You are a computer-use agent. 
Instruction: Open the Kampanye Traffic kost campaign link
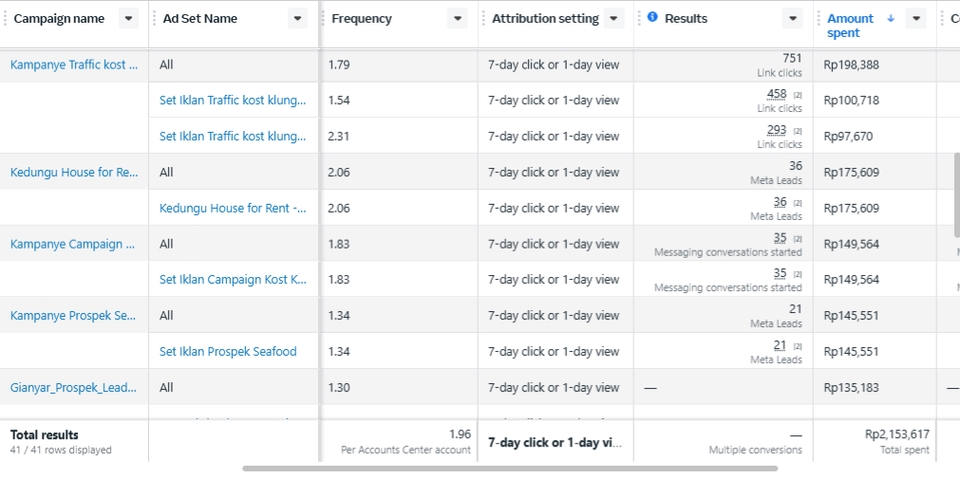(x=74, y=64)
